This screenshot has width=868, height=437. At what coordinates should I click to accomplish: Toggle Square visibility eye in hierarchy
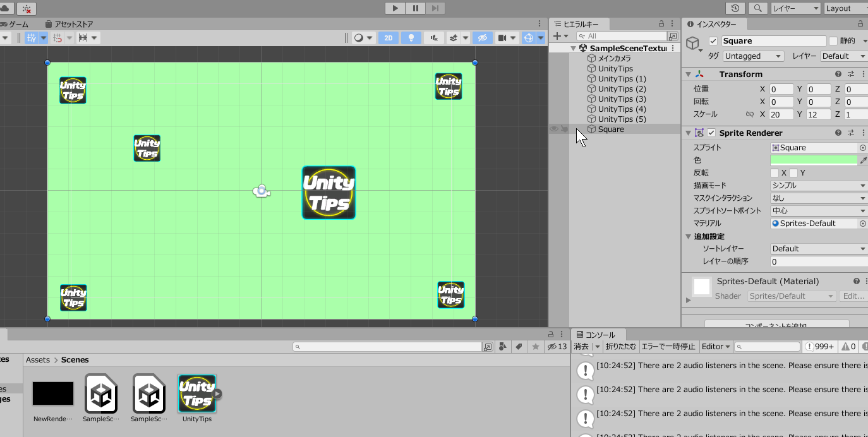(x=553, y=129)
